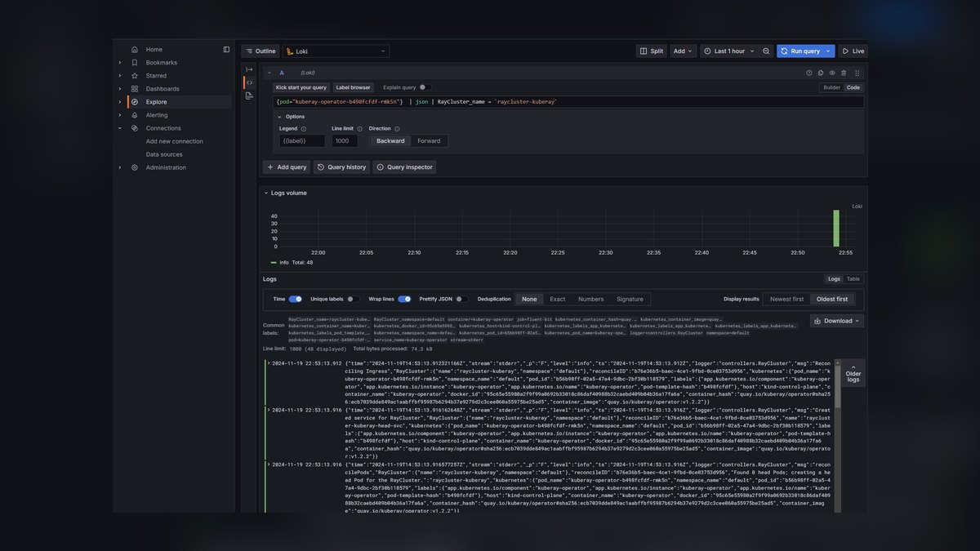Open Query inspector
The image size is (980, 551).
404,167
